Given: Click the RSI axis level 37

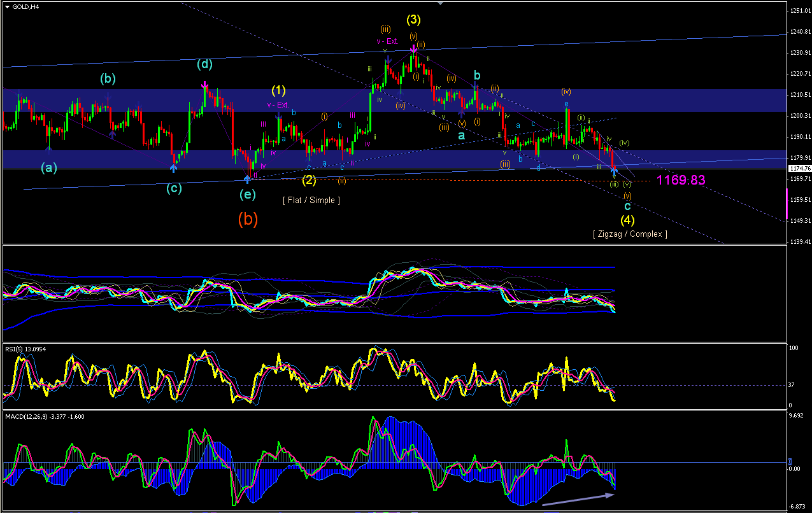Looking at the screenshot, I should (792, 385).
